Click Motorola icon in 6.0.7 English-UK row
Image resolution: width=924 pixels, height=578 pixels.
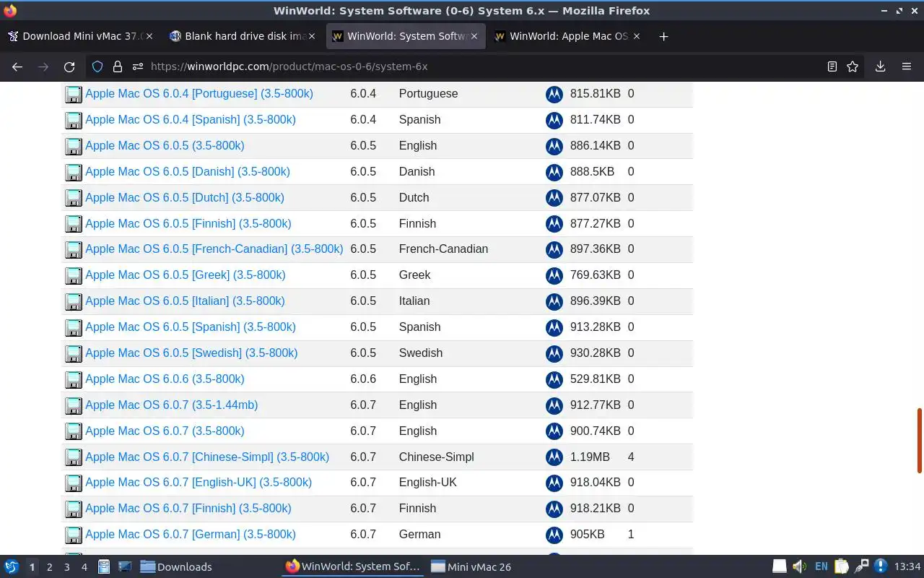pyautogui.click(x=554, y=483)
